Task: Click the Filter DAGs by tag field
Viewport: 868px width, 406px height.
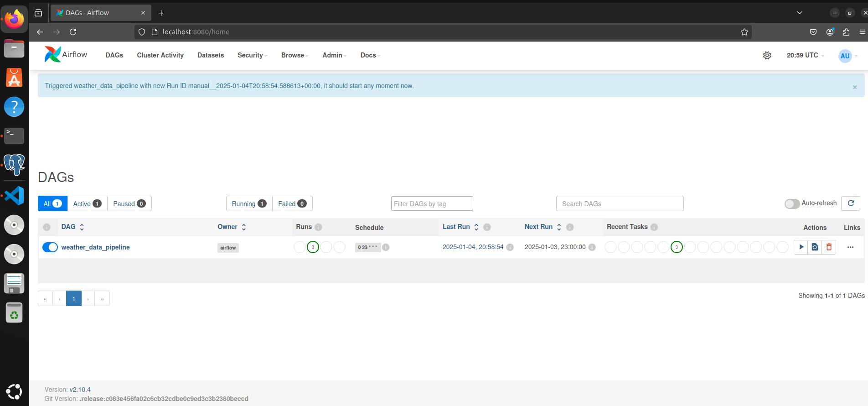Action: click(x=432, y=203)
